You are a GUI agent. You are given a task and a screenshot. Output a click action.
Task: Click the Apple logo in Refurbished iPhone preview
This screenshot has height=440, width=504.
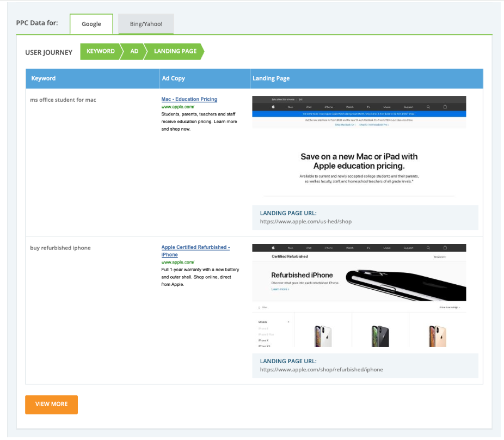[x=273, y=248]
